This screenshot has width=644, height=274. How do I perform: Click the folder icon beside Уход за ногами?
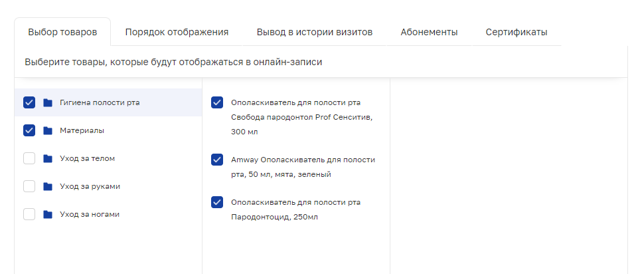tap(48, 214)
